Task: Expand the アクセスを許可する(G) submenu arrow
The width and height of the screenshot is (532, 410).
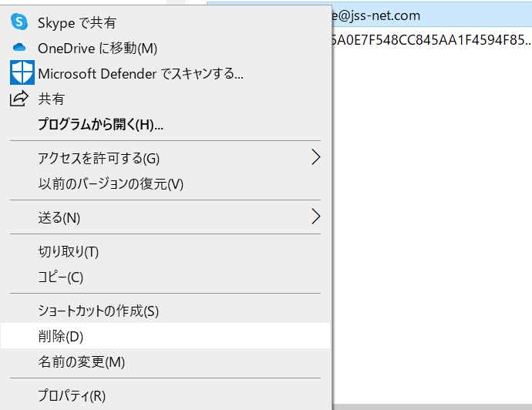Action: [315, 157]
